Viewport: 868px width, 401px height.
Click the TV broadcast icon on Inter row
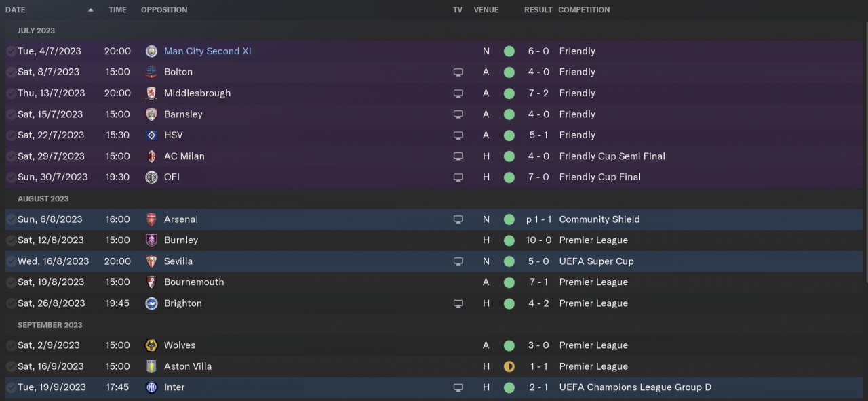point(458,388)
